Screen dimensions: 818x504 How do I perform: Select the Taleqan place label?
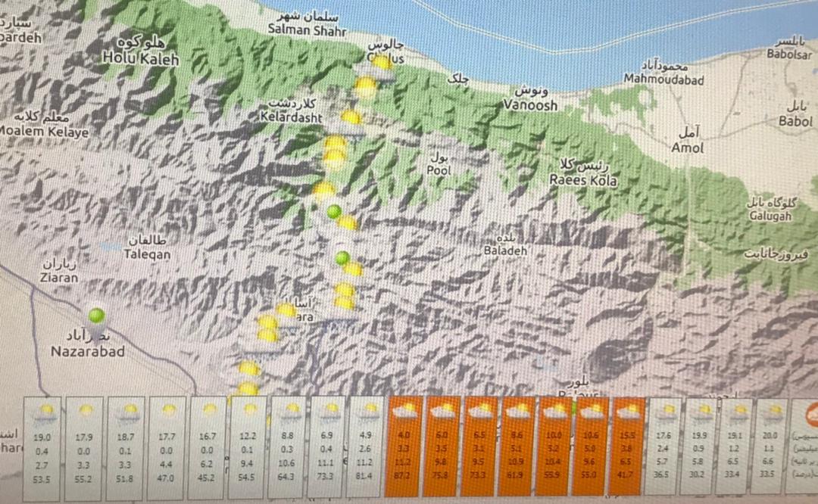tap(147, 254)
